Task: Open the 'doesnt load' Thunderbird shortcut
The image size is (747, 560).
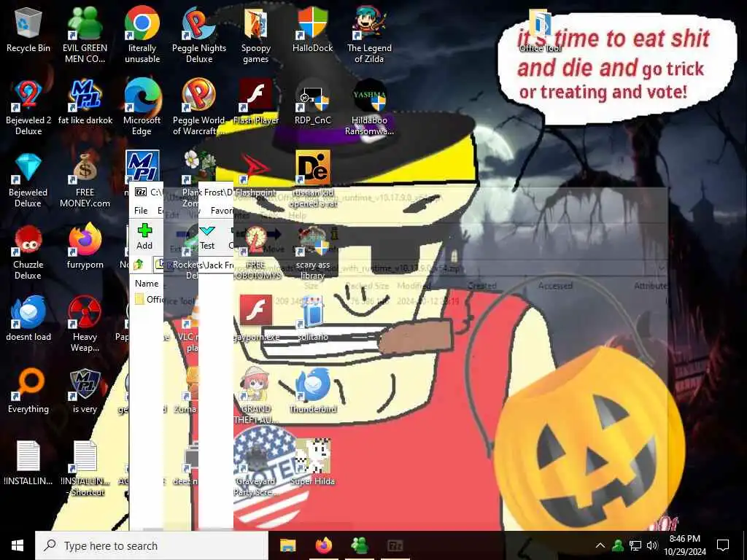Action: (28, 319)
